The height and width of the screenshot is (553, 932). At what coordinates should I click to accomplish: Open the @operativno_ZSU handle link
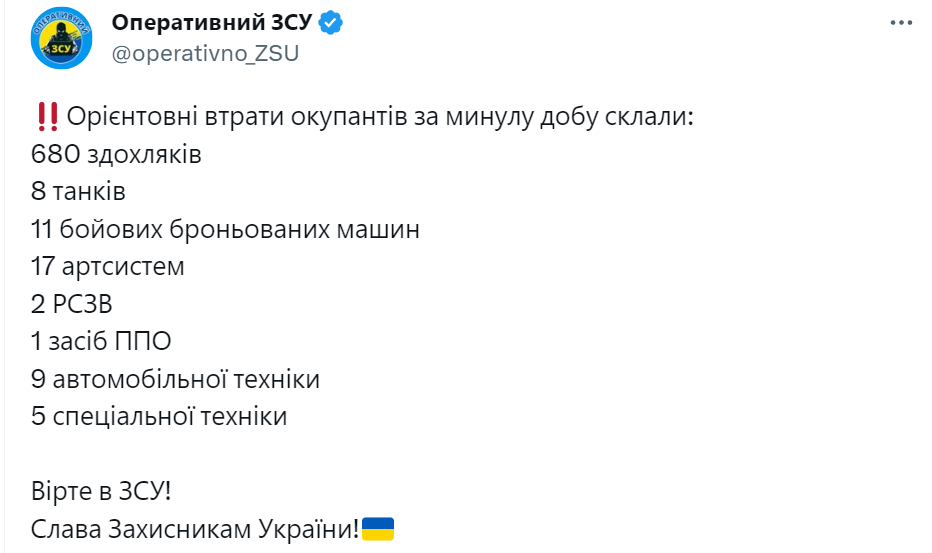coord(205,54)
